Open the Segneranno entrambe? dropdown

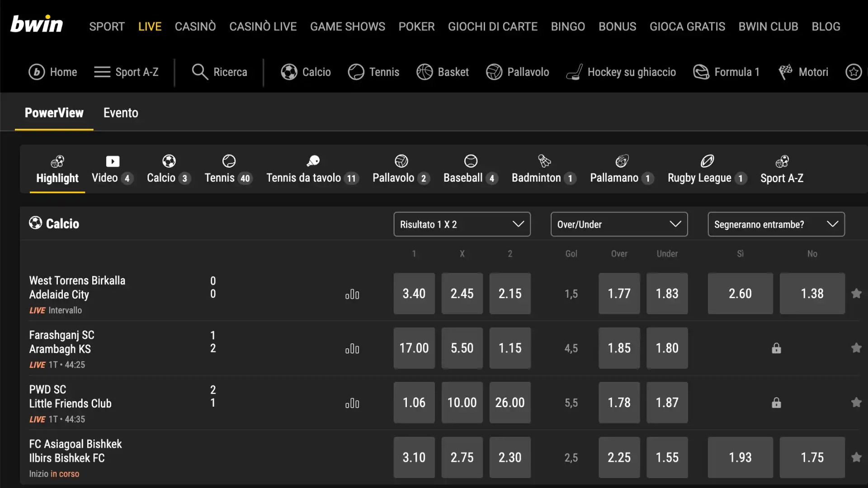pos(776,224)
